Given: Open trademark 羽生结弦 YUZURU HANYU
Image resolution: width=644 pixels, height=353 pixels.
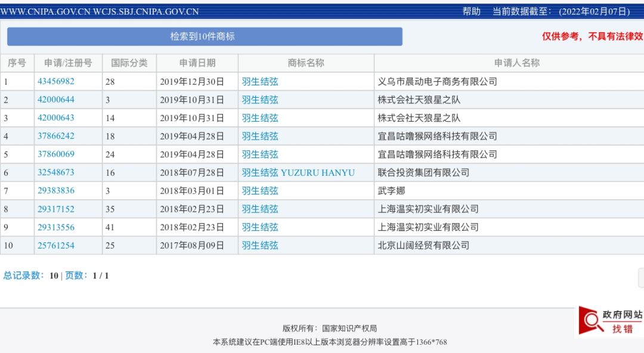Looking at the screenshot, I should pyautogui.click(x=298, y=172).
